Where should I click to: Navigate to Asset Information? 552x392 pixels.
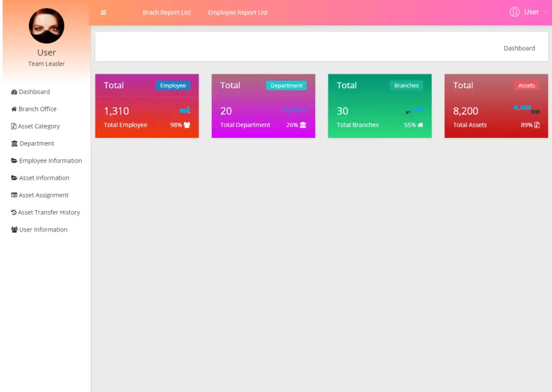point(44,178)
